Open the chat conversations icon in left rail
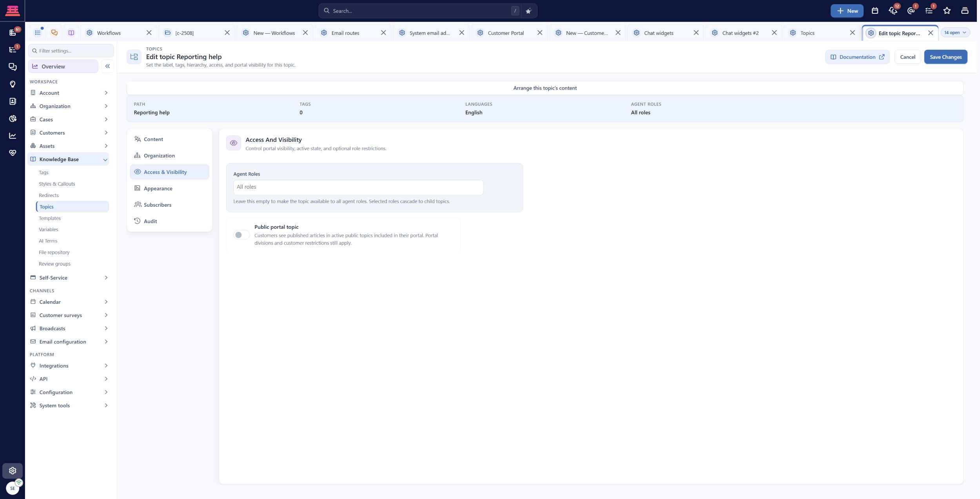The image size is (980, 499). tap(13, 67)
